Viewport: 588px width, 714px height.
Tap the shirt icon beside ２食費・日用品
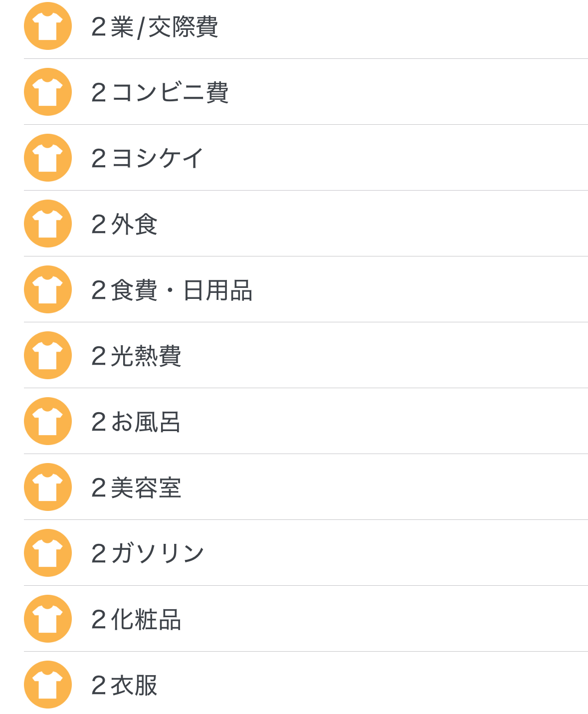[48, 289]
